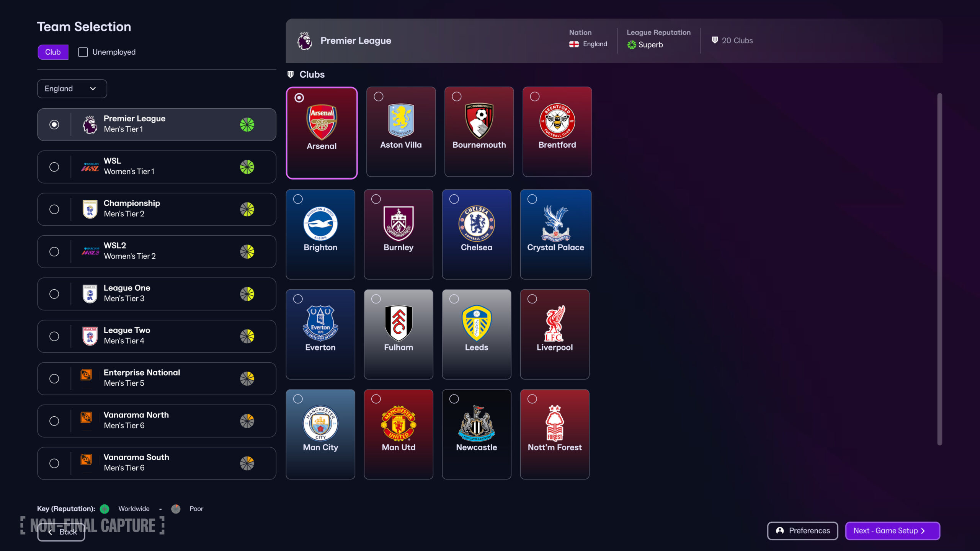The width and height of the screenshot is (980, 551).
Task: Open the Preferences button
Action: 803,531
